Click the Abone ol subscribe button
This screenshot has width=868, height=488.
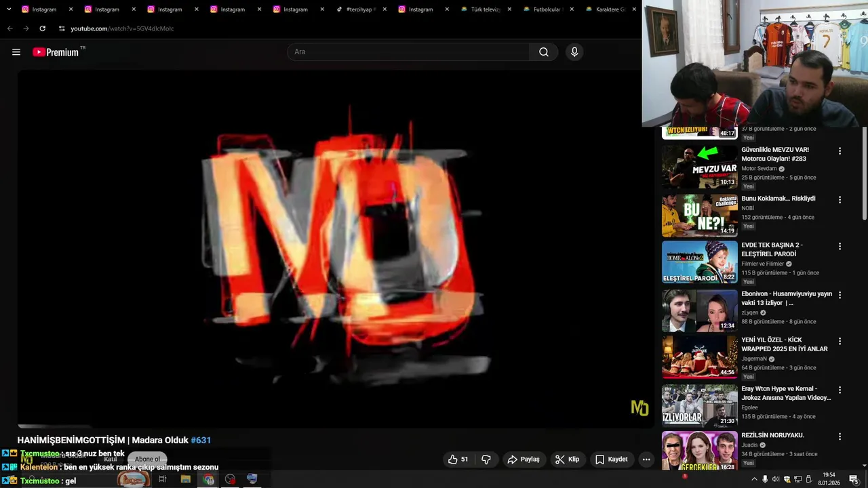click(147, 459)
